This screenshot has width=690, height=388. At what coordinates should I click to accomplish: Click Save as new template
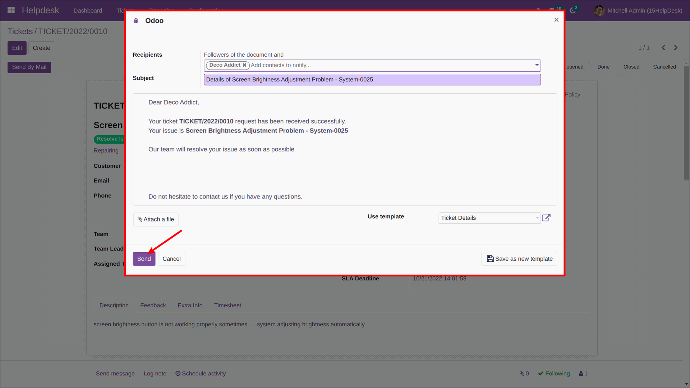tap(520, 259)
